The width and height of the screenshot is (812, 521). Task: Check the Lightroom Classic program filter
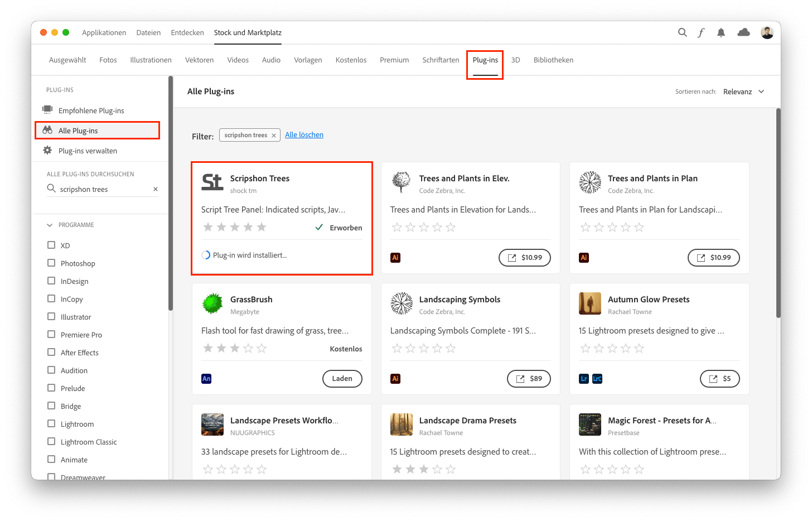pos(51,441)
